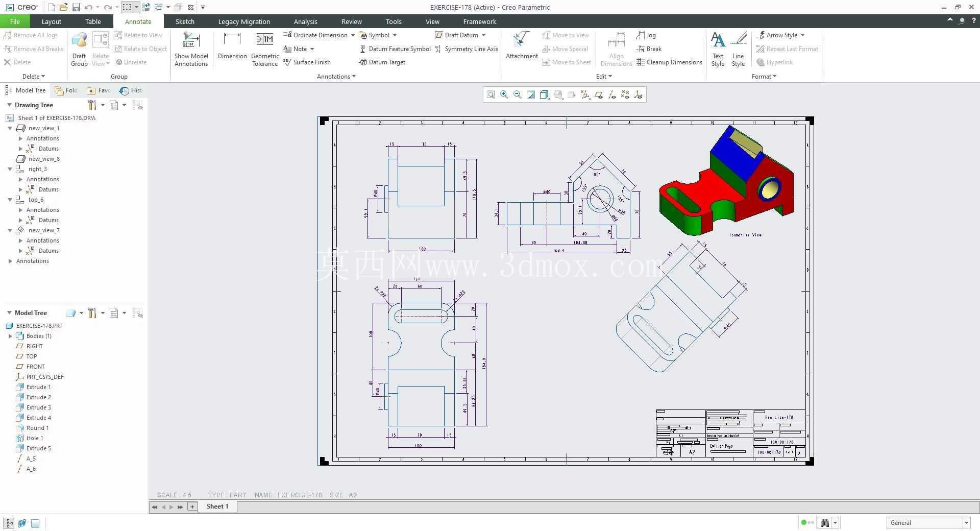This screenshot has height=531, width=980.
Task: Open the File menu
Action: [15, 21]
